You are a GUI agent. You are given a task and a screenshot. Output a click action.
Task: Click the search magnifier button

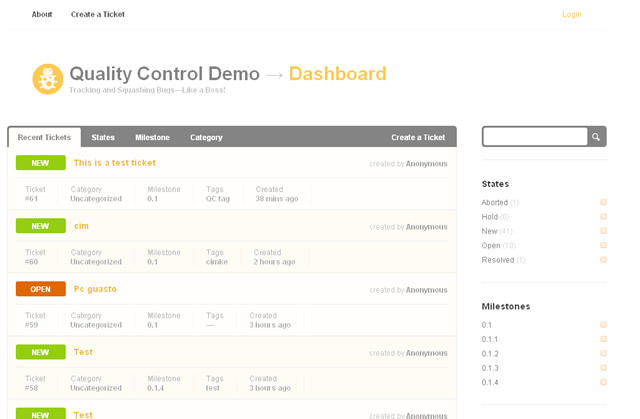click(596, 137)
